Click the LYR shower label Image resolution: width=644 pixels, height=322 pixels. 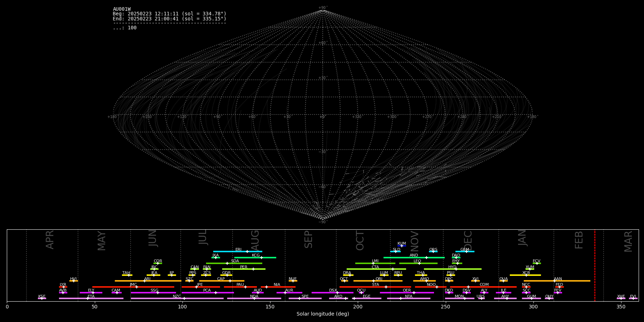tap(63, 285)
